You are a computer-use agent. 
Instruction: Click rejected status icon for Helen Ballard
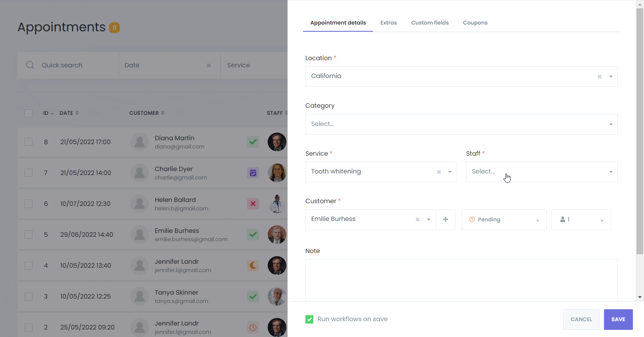pyautogui.click(x=253, y=204)
